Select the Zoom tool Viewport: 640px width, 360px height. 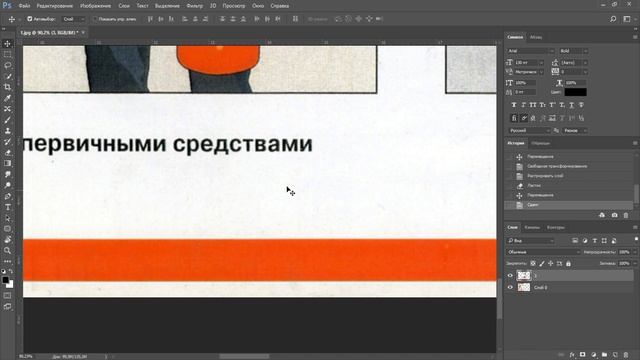coord(7,251)
